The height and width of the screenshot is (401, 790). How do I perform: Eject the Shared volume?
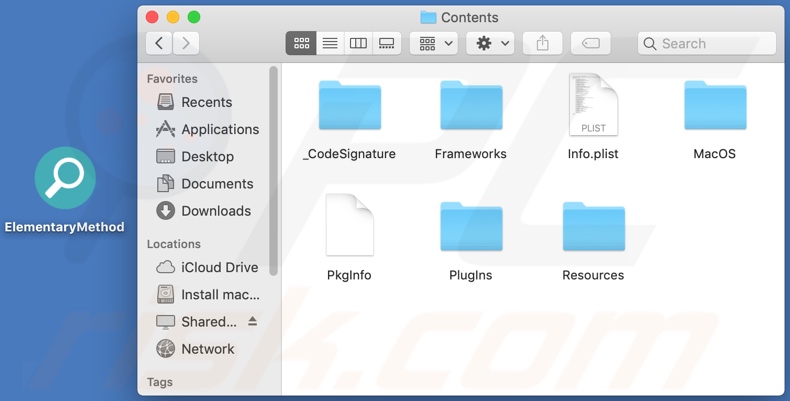click(252, 321)
